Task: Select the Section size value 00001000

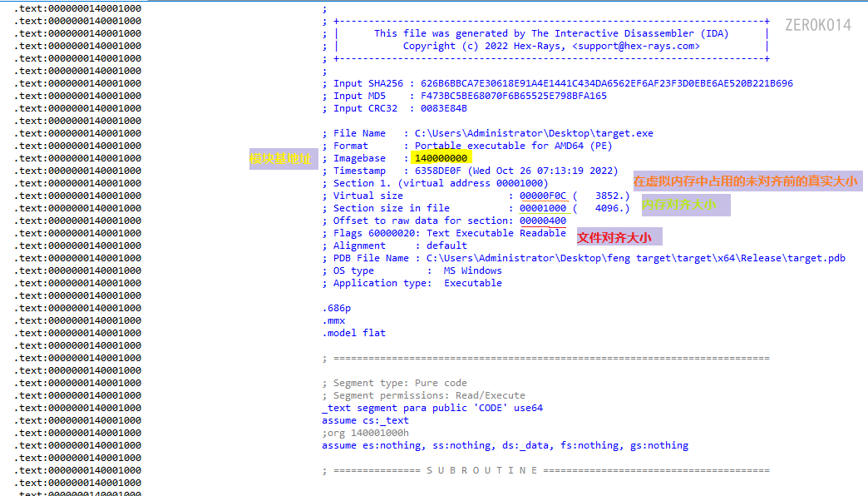Action: 544,207
